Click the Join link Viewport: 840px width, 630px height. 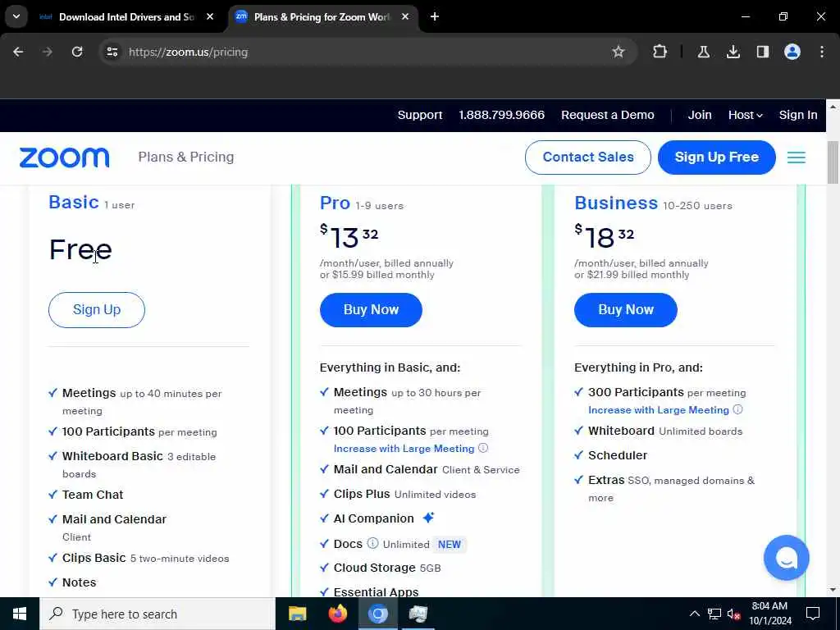[700, 115]
